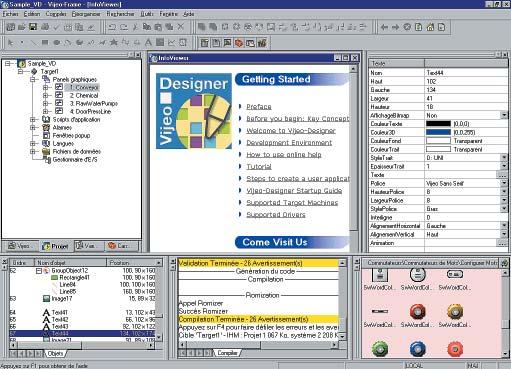
Task: Select the text 'A' drawing tool
Action: [x=148, y=42]
